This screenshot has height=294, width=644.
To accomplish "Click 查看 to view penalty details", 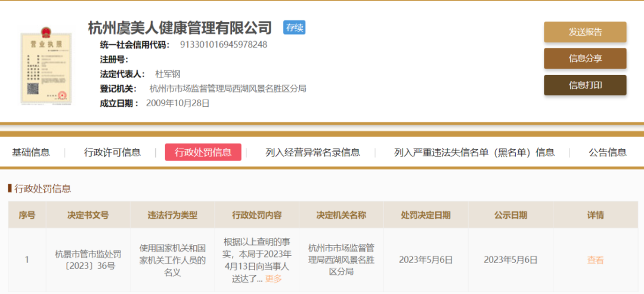I will tap(595, 260).
